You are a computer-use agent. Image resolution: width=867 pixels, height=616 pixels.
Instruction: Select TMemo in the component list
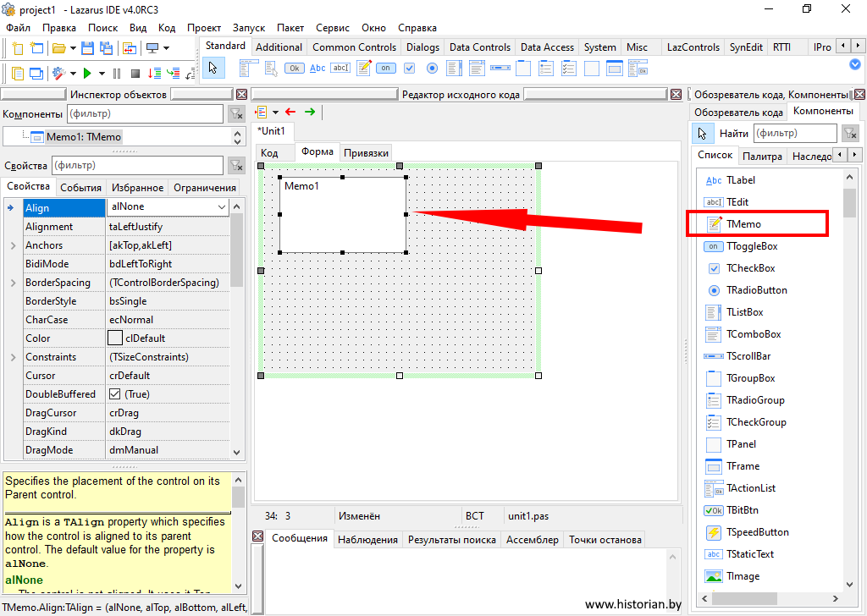point(743,224)
